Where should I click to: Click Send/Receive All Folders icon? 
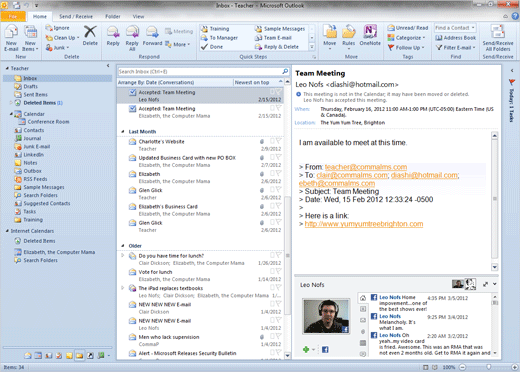coord(498,32)
